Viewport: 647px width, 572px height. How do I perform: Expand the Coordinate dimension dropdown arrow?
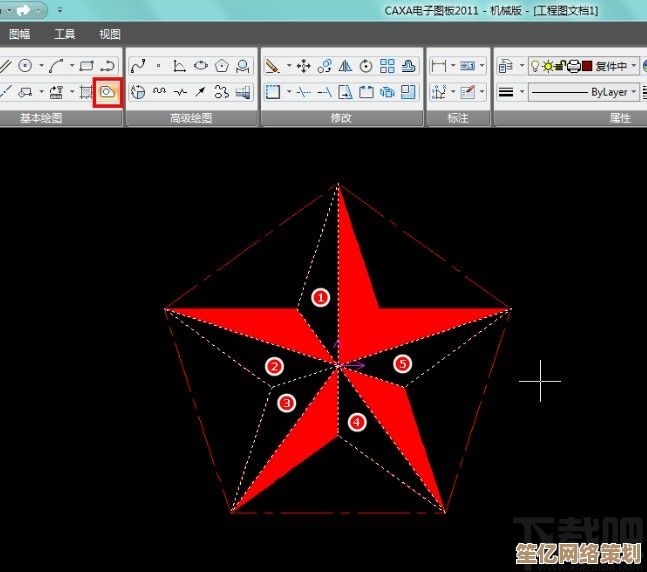tap(453, 91)
